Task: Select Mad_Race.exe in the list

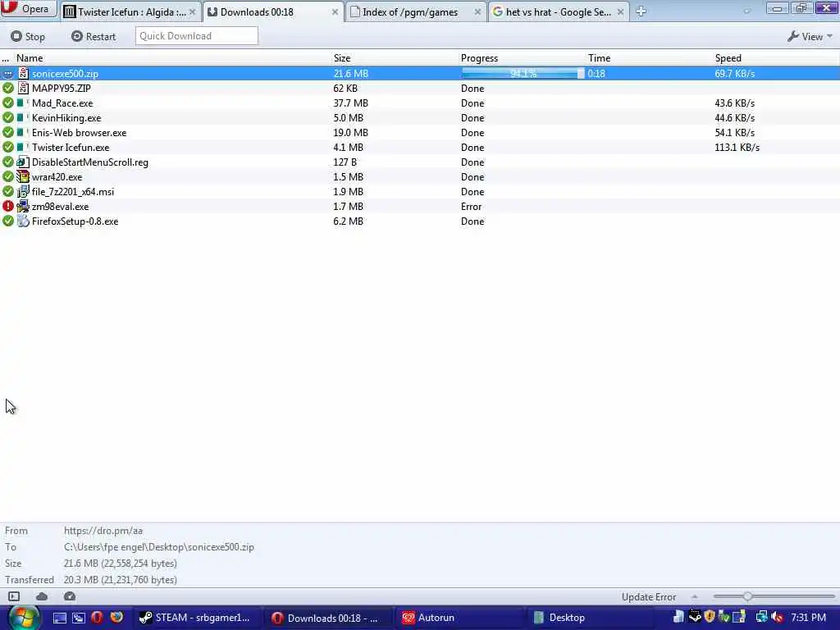Action: click(420, 103)
